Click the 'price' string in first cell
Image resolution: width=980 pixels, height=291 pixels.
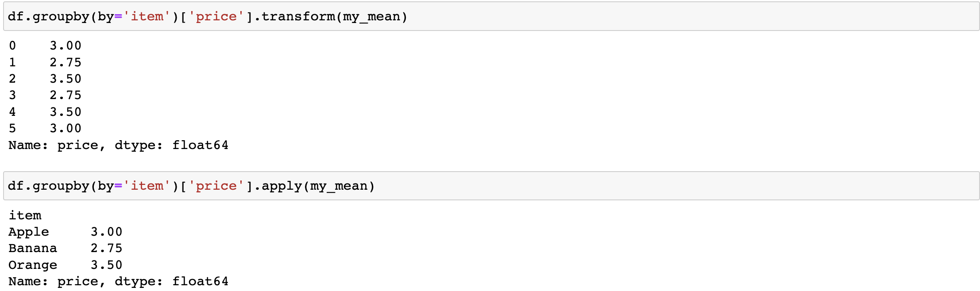(216, 17)
